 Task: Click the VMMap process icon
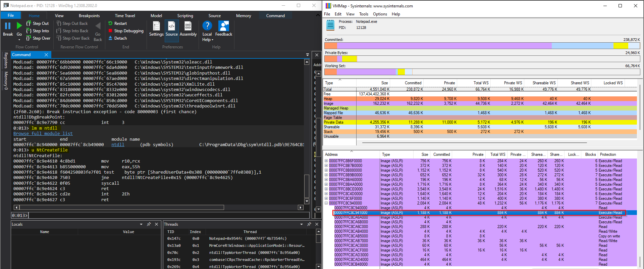330,25
